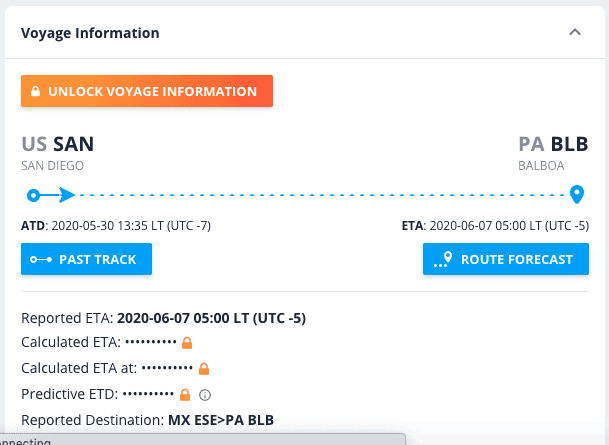Click the Reported Destination MX ESE>PA BLB text
Viewport: 609px width, 445px height.
tap(221, 420)
